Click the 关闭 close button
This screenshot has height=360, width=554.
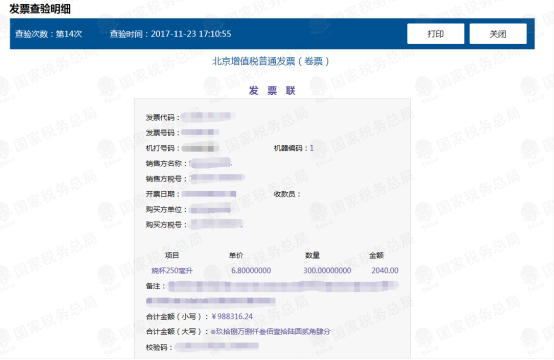(498, 34)
